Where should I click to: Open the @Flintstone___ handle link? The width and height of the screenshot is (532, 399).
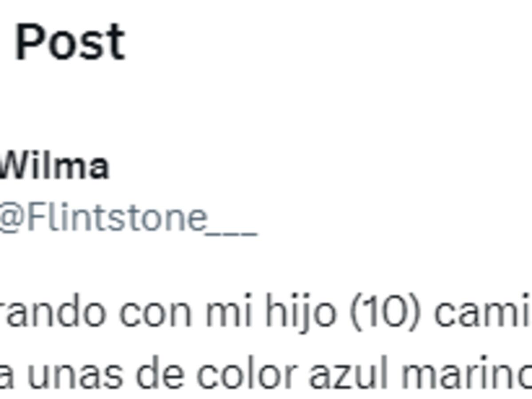tap(128, 219)
